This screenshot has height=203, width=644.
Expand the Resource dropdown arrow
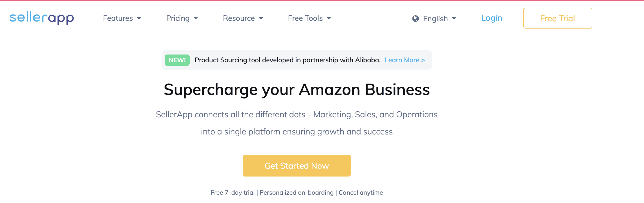[261, 18]
